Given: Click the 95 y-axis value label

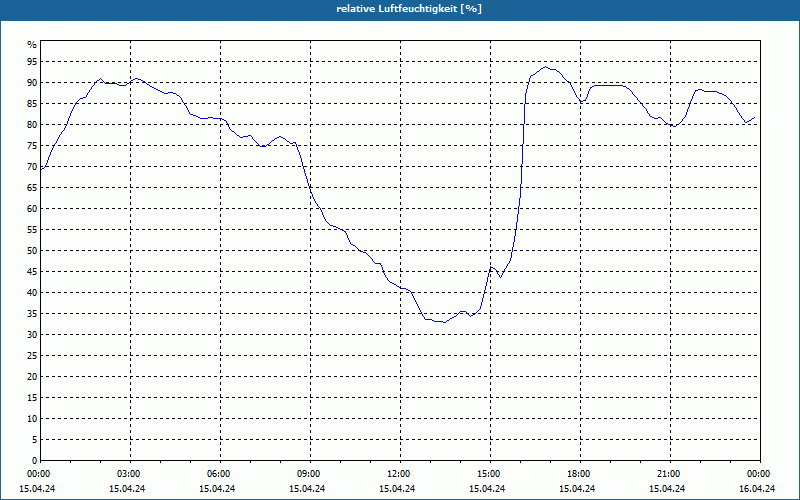Looking at the screenshot, I should pos(32,62).
